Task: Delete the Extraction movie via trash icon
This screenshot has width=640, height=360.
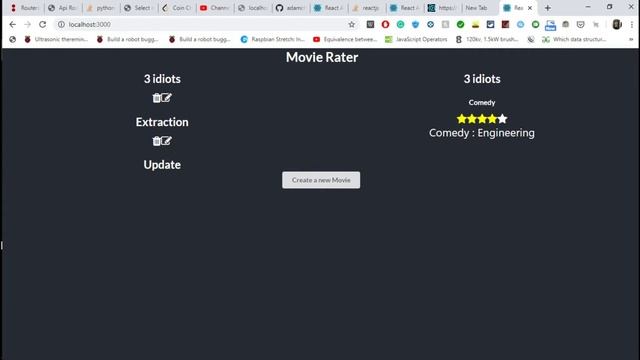Action: point(156,141)
